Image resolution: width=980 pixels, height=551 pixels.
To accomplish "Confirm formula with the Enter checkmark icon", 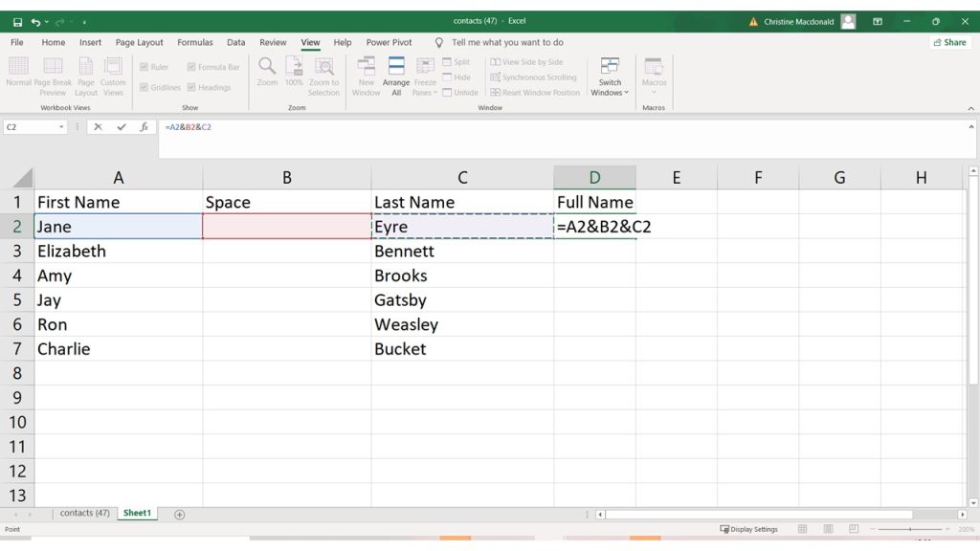I will [x=122, y=127].
